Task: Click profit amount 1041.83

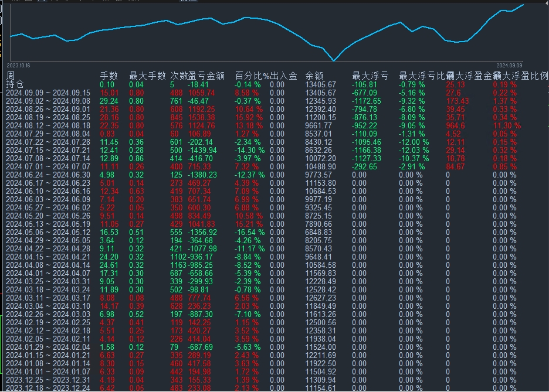Action: [x=201, y=224]
